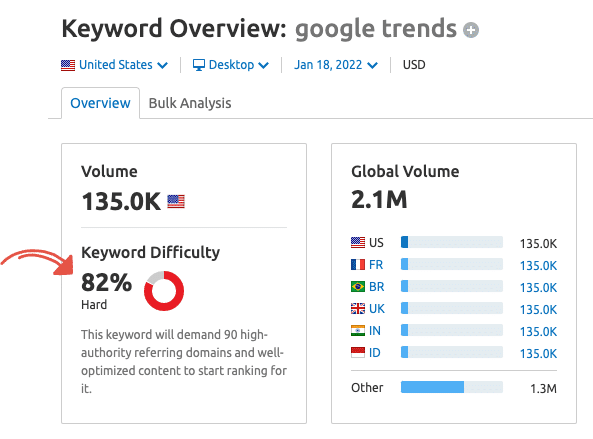593x439 pixels.
Task: Click the Keyword Difficulty heading
Action: coord(151,252)
